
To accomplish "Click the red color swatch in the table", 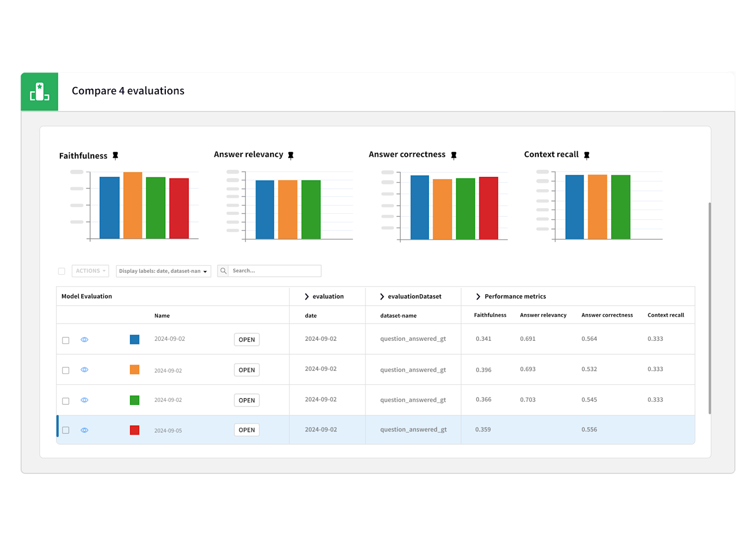I will [x=135, y=430].
